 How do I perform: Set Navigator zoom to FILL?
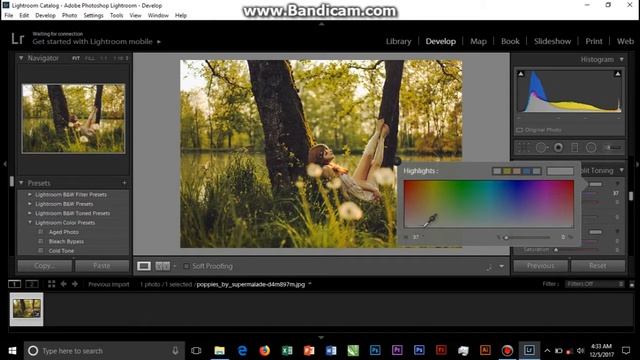coord(89,58)
